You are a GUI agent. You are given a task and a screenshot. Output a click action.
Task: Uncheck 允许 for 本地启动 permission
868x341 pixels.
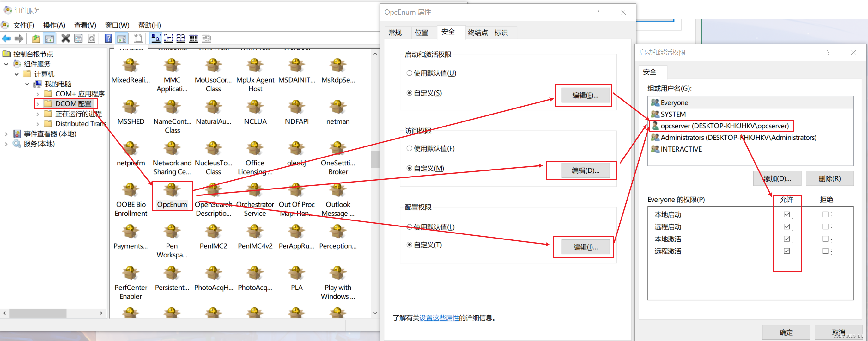coord(786,214)
